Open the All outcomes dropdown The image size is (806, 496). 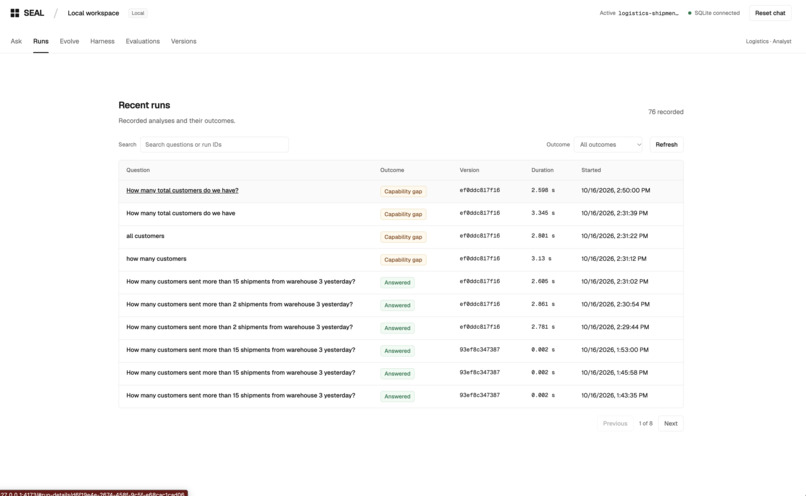[x=609, y=144]
